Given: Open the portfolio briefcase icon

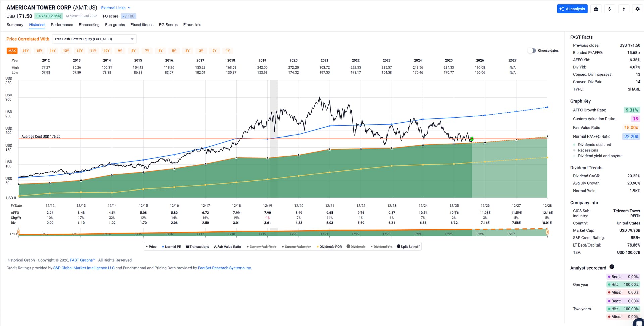Looking at the screenshot, I should coord(596,9).
